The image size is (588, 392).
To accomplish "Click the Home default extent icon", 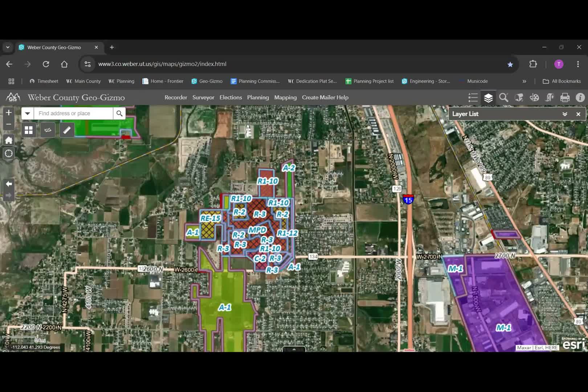I will pyautogui.click(x=9, y=140).
